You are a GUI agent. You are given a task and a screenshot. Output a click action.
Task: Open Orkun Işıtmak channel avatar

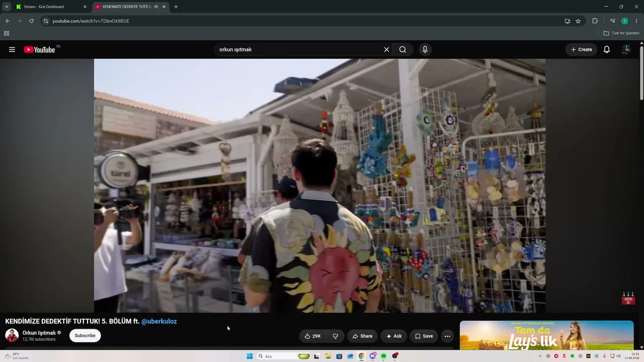pos(12,335)
